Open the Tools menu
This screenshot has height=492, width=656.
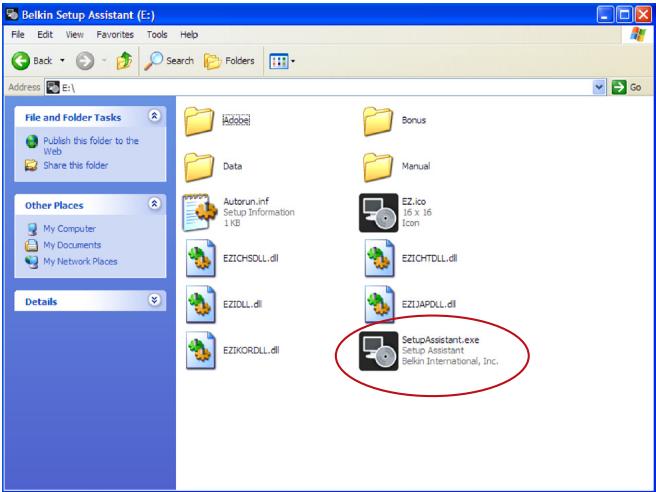[x=157, y=35]
